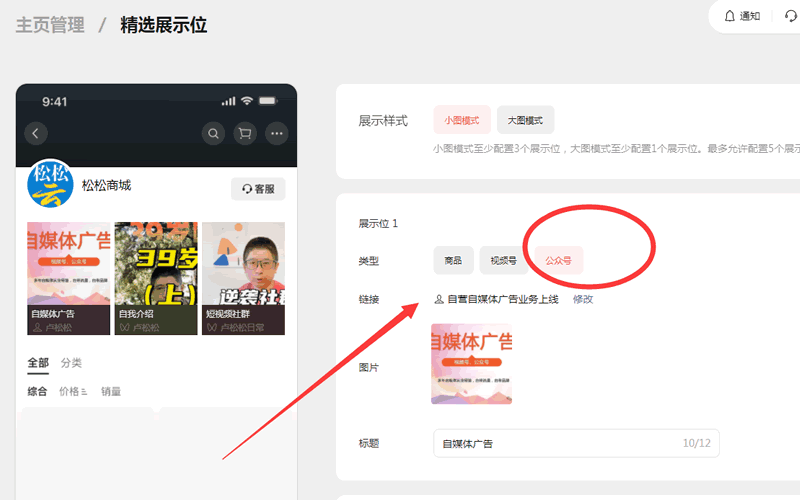Click the 展示位 1 section heading
This screenshot has height=500, width=800.
(378, 223)
